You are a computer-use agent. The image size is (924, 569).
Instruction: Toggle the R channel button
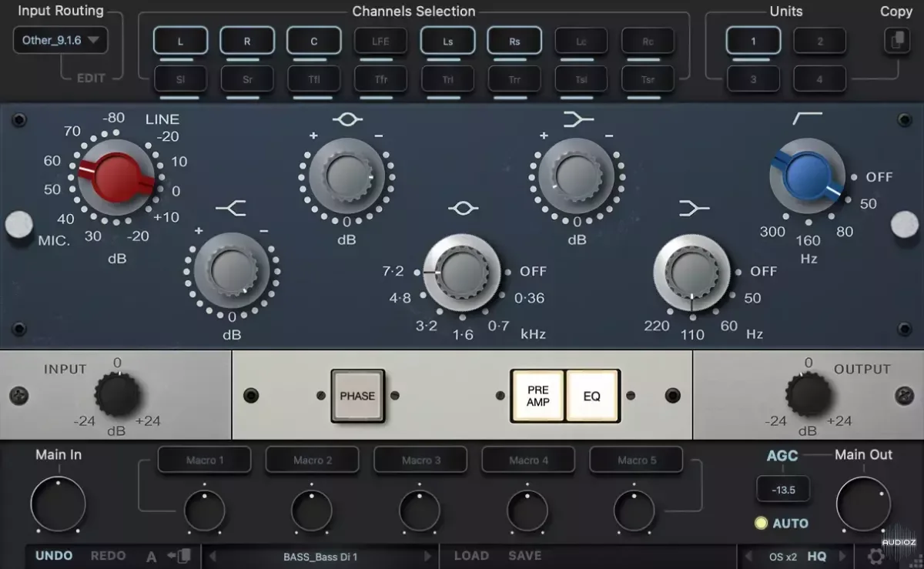[x=247, y=41]
